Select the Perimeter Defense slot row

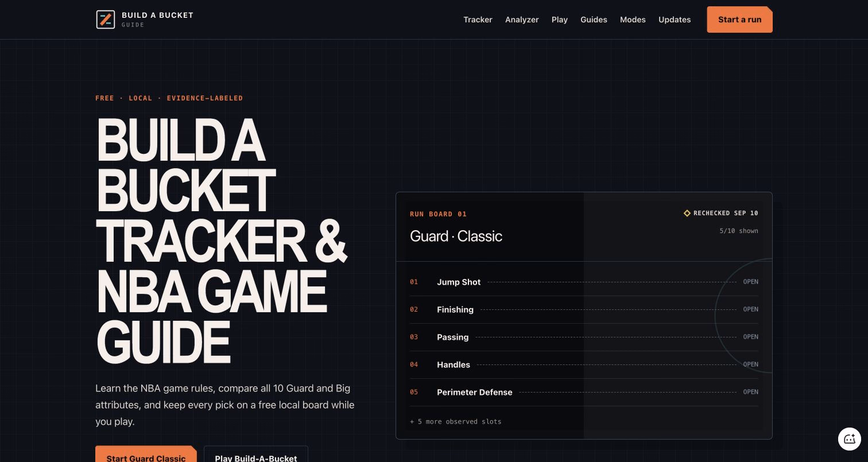pyautogui.click(x=584, y=392)
